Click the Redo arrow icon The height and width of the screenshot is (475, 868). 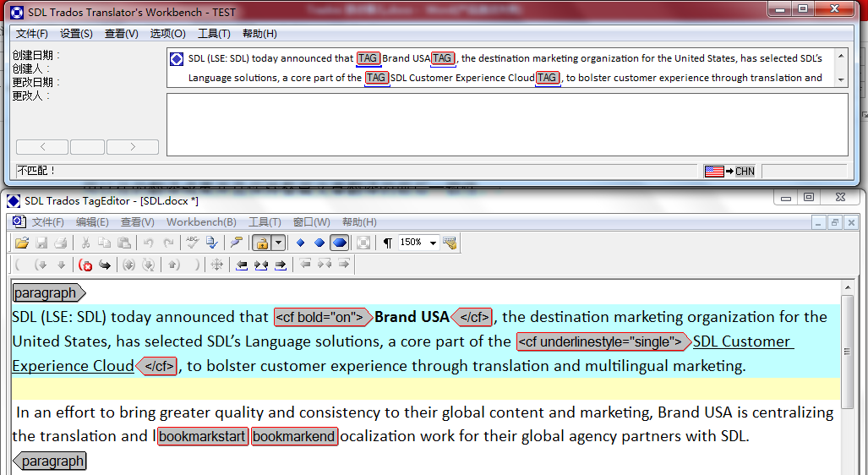point(168,243)
